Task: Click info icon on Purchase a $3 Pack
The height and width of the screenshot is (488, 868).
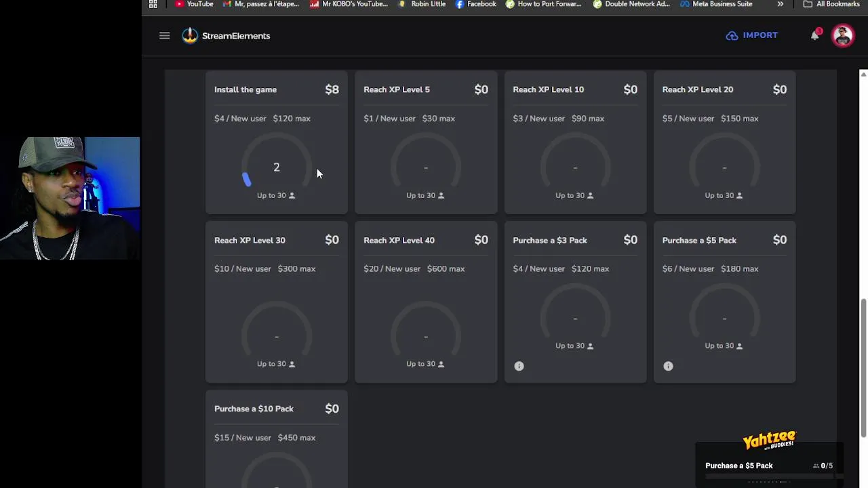Action: point(519,366)
